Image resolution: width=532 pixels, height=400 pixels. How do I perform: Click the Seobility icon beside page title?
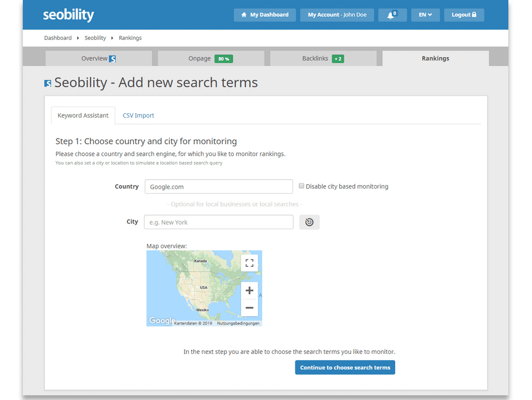[x=48, y=83]
